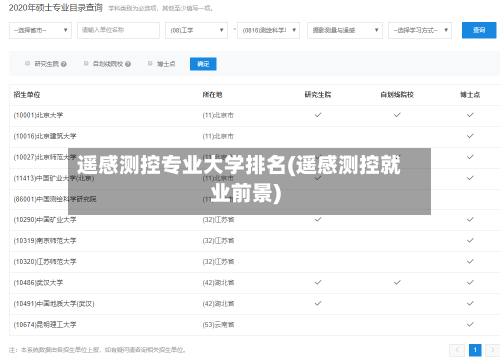Click the 博士点 checkmark for 南京师范大学
This screenshot has width=500, height=363.
[470, 240]
